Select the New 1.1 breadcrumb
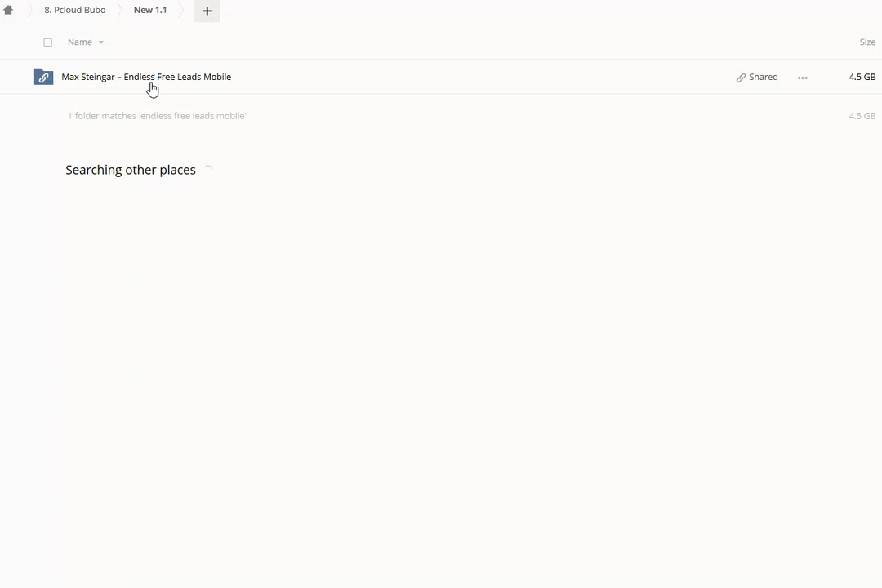The image size is (882, 588). pos(150,10)
